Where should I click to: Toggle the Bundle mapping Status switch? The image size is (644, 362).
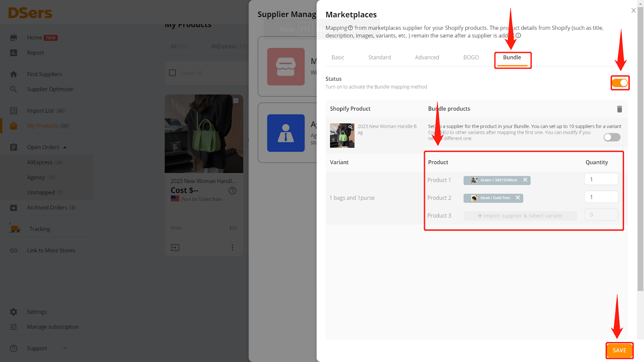click(620, 83)
